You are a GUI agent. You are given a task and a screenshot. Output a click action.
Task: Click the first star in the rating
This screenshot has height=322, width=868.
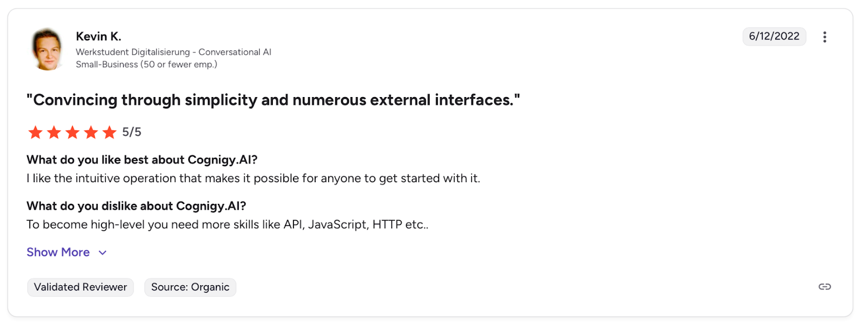(x=35, y=132)
